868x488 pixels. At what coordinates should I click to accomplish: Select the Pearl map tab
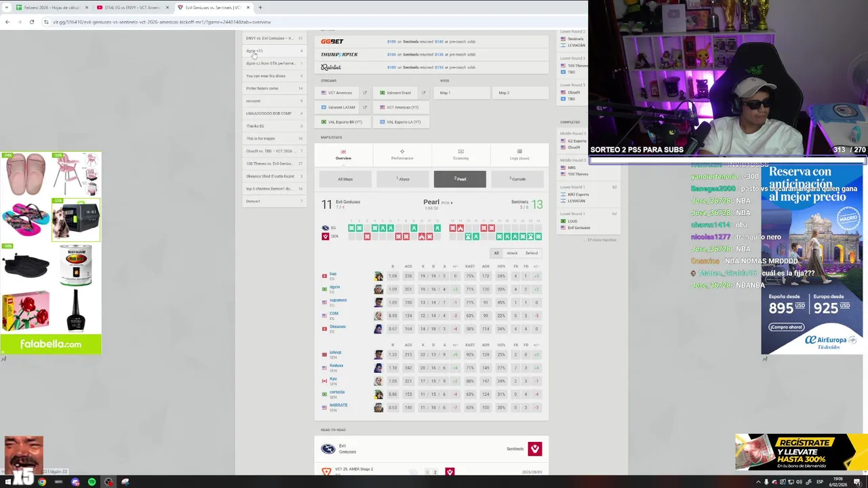tap(460, 179)
